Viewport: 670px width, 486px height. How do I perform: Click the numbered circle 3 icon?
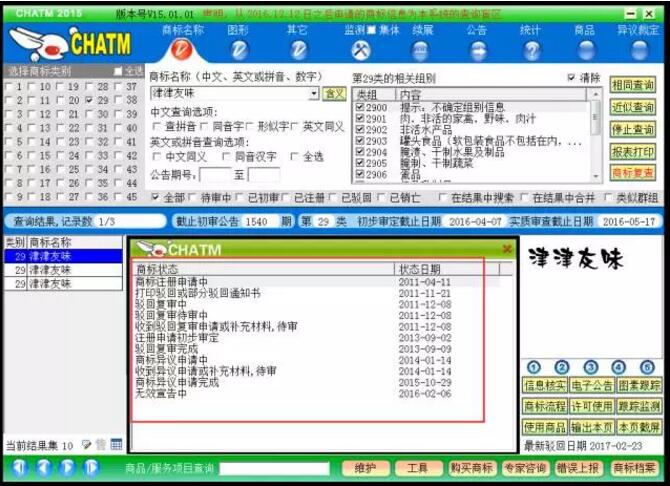(x=590, y=367)
